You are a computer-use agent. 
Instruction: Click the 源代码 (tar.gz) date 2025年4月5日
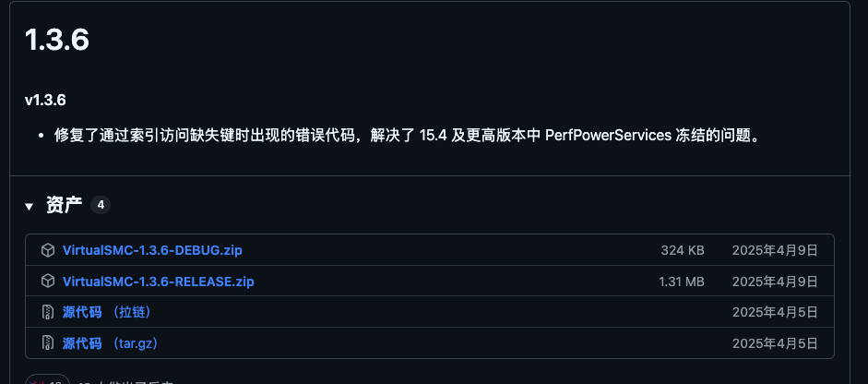click(775, 343)
